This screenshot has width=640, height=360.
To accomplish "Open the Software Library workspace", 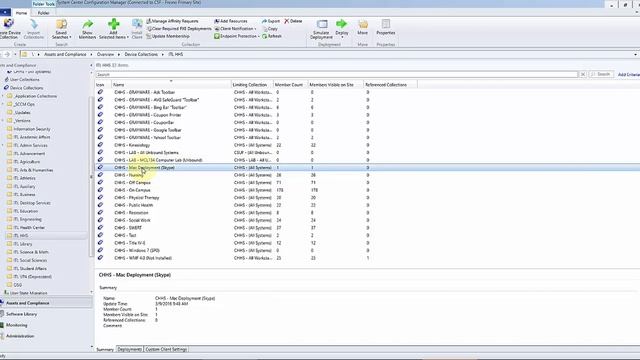I will coord(21,314).
